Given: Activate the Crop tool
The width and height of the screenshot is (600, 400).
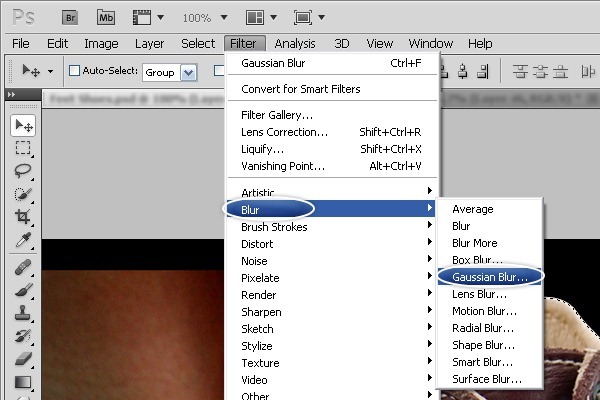Looking at the screenshot, I should pos(23,217).
